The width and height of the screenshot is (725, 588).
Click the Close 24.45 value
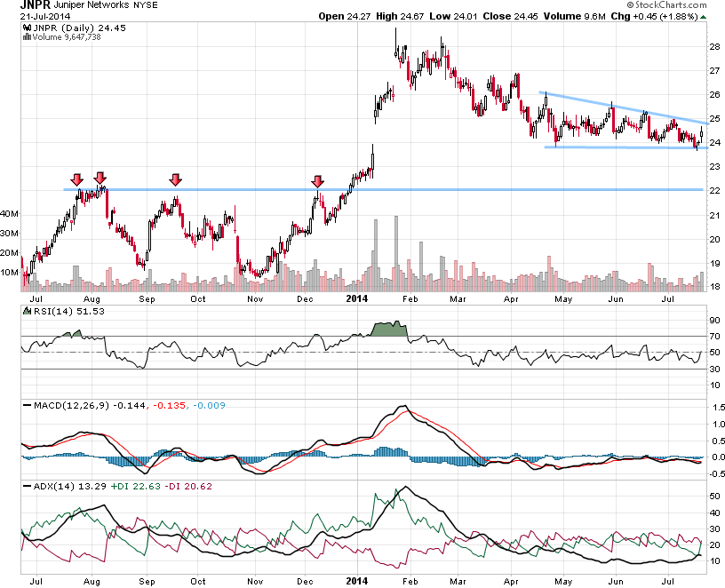511,16
